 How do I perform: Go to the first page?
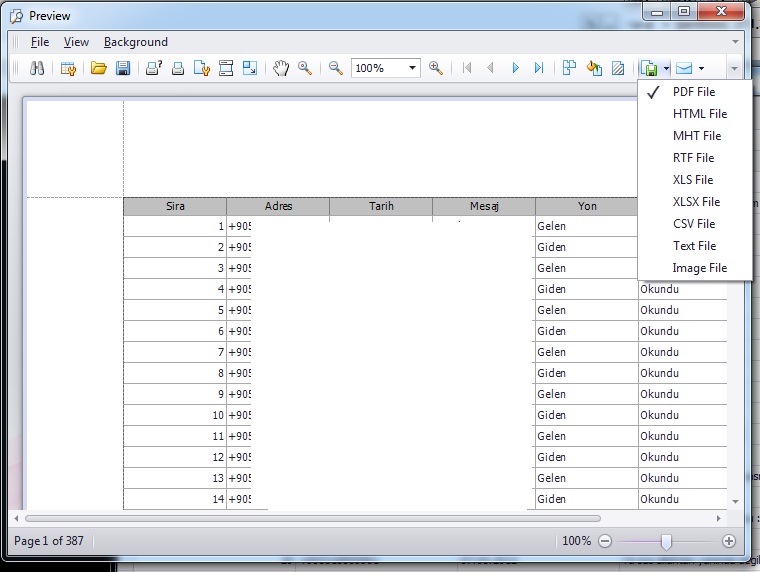click(467, 68)
